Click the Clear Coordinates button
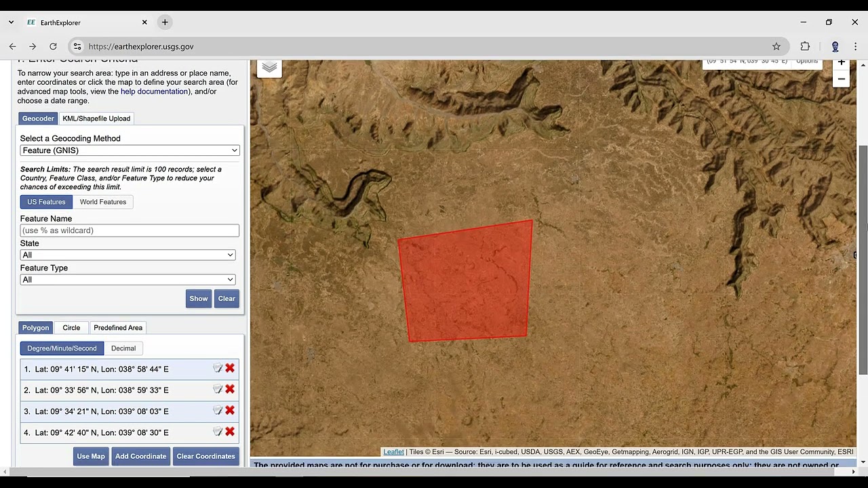The height and width of the screenshot is (488, 868). (x=205, y=456)
